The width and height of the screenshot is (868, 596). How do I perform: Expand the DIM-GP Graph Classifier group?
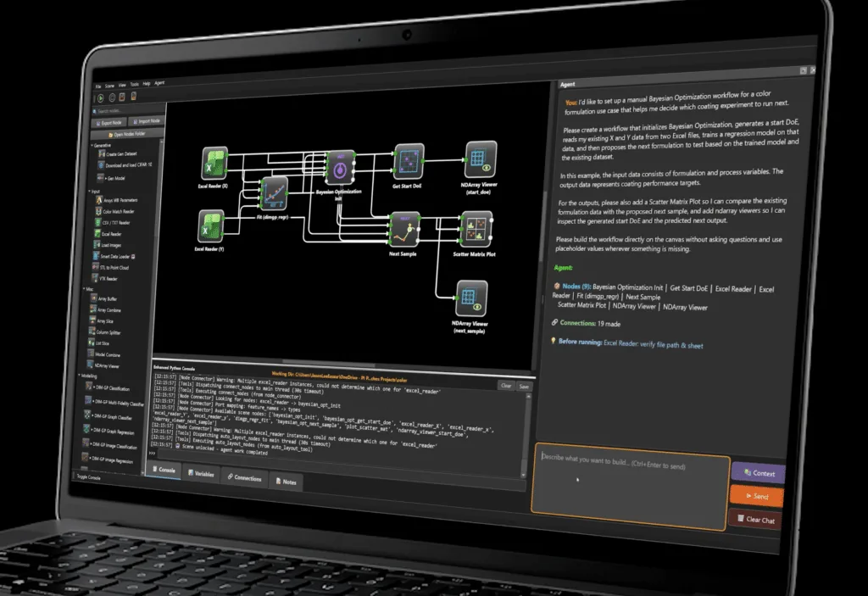tap(92, 415)
